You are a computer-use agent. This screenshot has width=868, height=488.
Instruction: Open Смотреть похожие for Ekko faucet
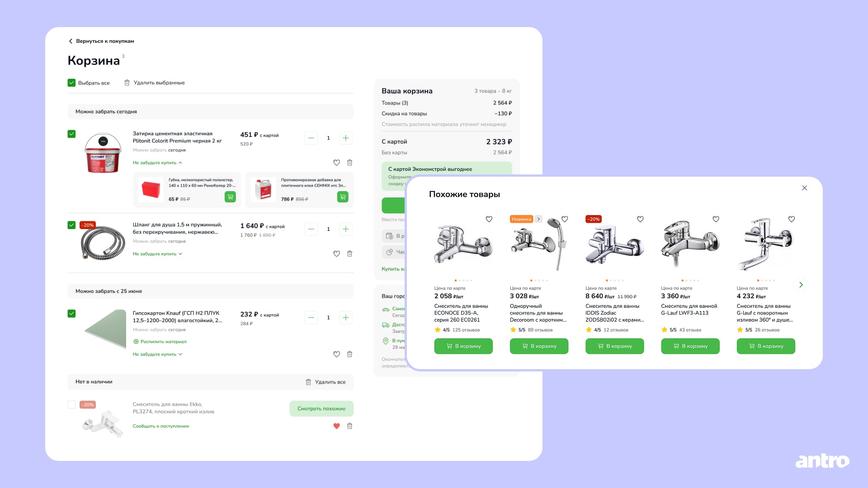pos(321,408)
